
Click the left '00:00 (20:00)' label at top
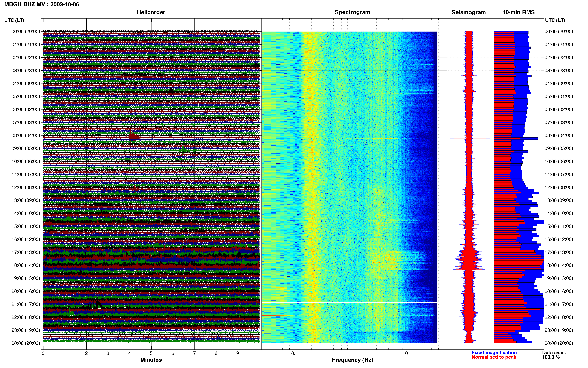(x=26, y=31)
